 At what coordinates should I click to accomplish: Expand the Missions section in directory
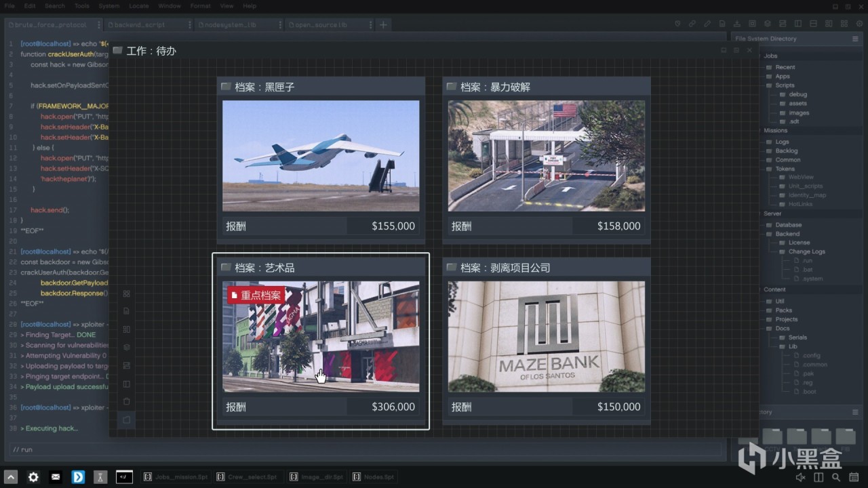[776, 130]
